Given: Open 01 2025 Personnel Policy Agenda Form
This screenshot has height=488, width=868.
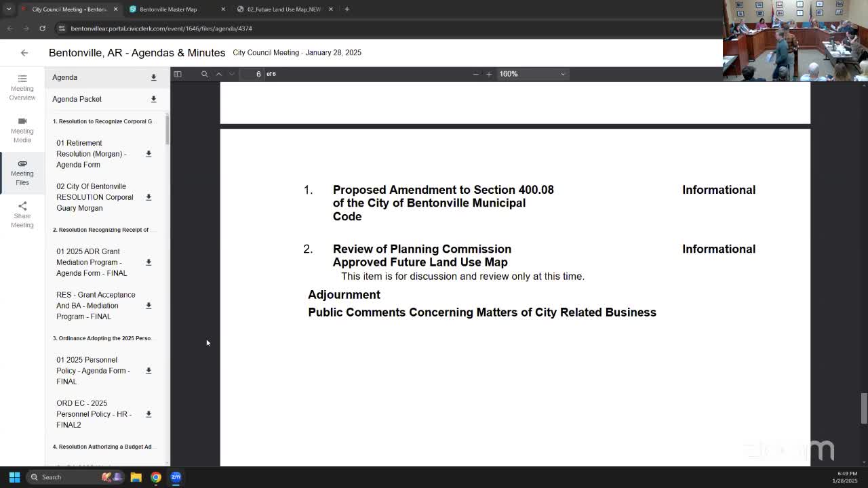Looking at the screenshot, I should pos(92,371).
